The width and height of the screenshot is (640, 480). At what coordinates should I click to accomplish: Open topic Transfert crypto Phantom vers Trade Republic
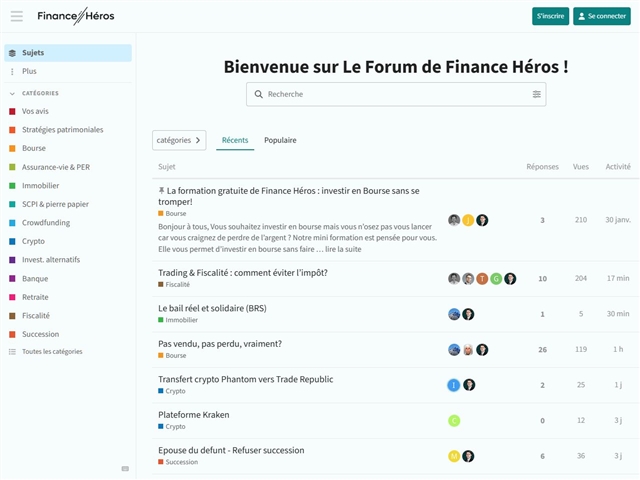(246, 379)
